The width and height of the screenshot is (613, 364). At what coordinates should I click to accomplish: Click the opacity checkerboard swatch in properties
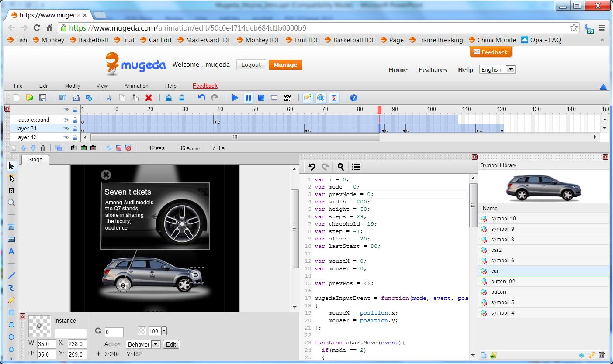(x=142, y=331)
